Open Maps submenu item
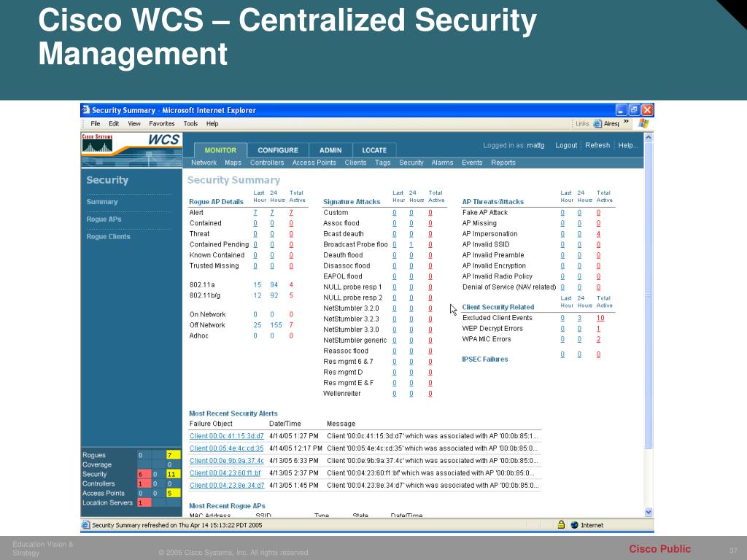Viewport: 747px width, 560px height. tap(233, 163)
